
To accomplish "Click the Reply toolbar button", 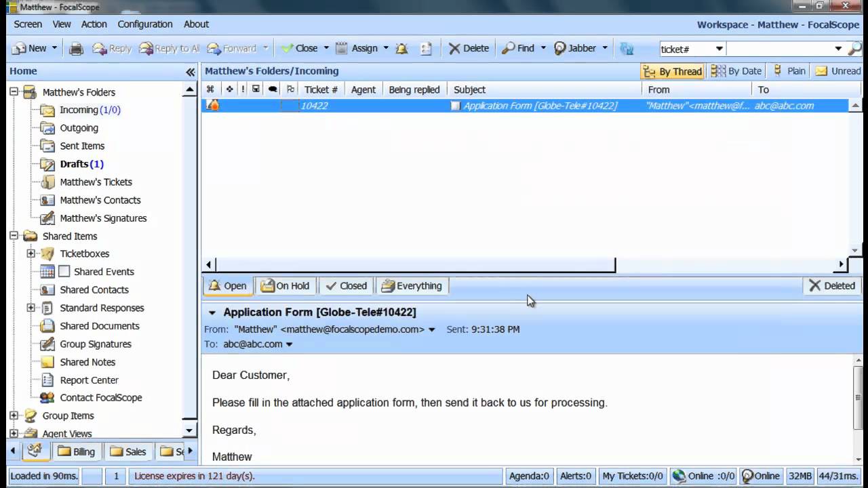I will [x=112, y=48].
